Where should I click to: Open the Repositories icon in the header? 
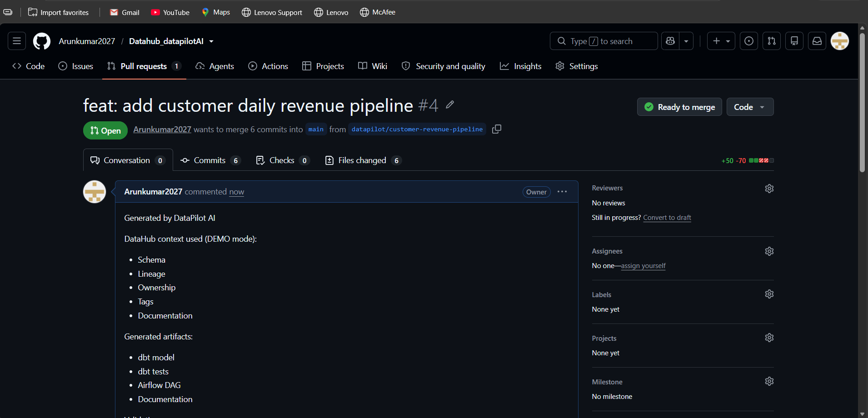pyautogui.click(x=794, y=41)
